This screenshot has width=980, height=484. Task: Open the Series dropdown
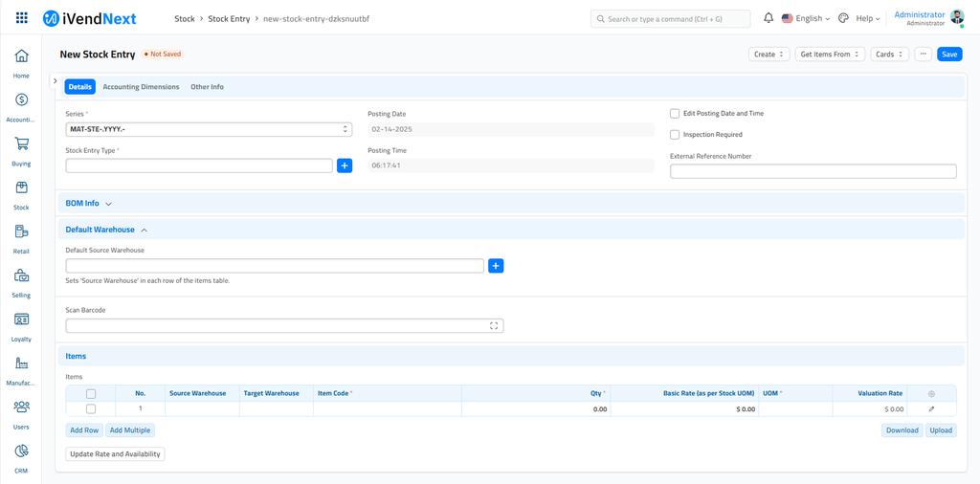pyautogui.click(x=209, y=129)
